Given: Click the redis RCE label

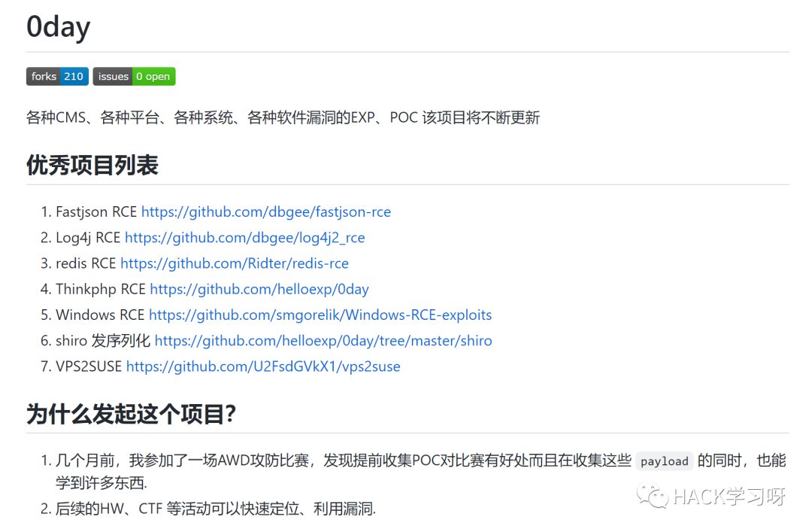Looking at the screenshot, I should [x=86, y=263].
